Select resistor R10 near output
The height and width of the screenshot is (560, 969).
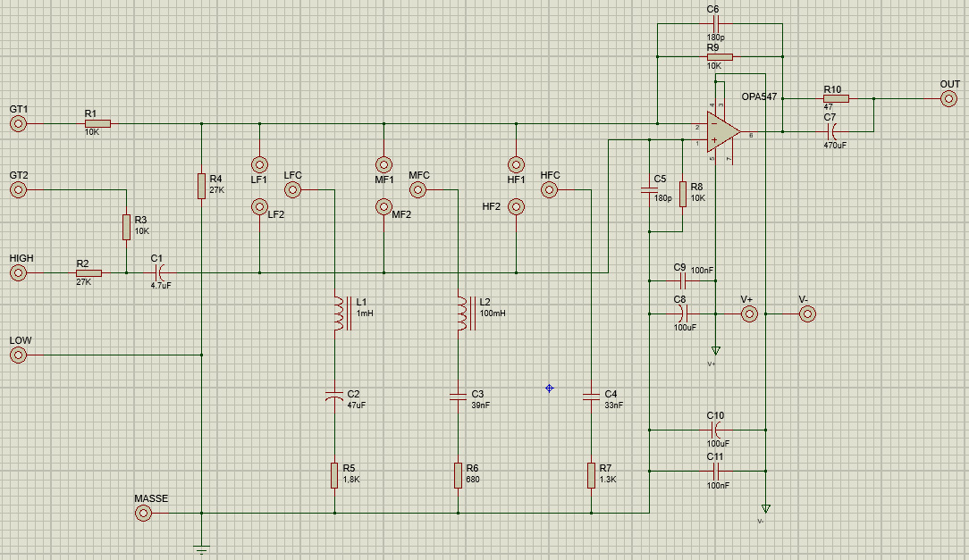836,99
